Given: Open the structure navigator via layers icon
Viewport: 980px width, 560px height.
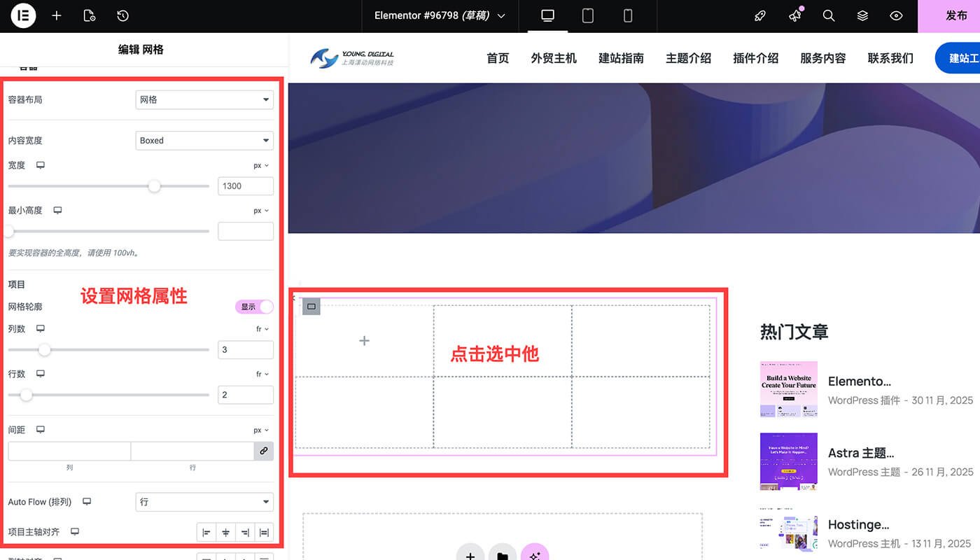Looking at the screenshot, I should tap(862, 15).
